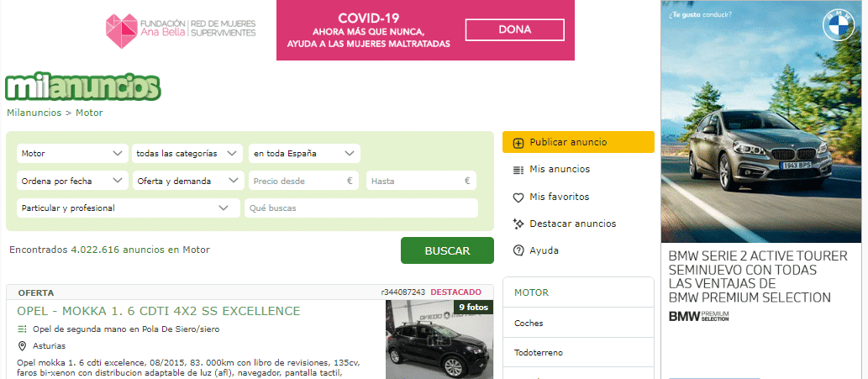868x379 pixels.
Task: Click the question mark Ayuda icon
Action: point(518,250)
